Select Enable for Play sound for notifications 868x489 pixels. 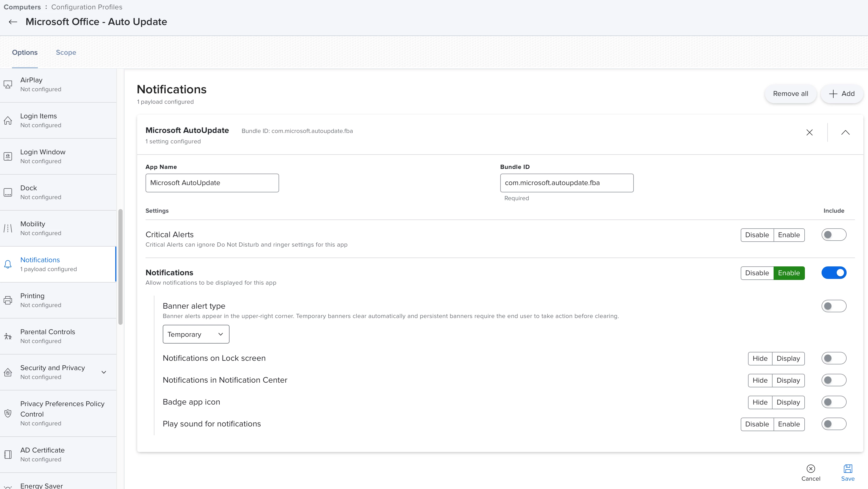click(x=789, y=424)
